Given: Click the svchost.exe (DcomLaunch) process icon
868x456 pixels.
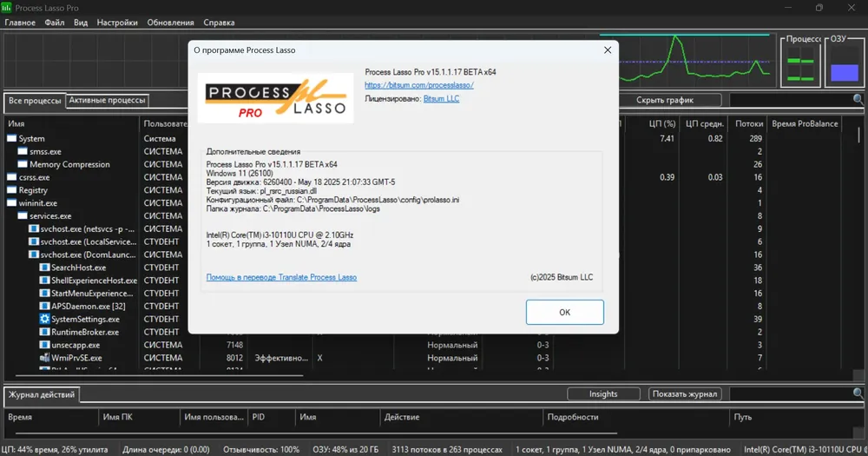Looking at the screenshot, I should point(33,254).
